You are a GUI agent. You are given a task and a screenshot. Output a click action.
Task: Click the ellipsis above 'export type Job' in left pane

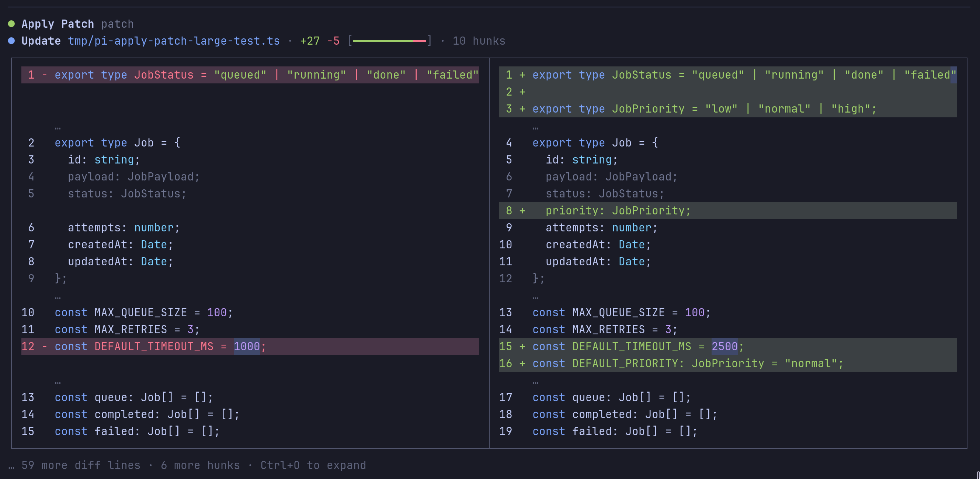coord(58,129)
